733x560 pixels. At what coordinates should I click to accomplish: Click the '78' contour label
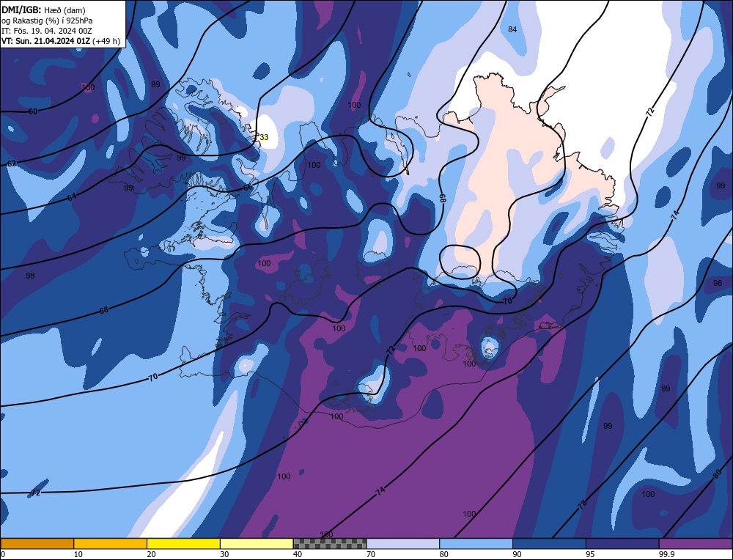coord(582,504)
